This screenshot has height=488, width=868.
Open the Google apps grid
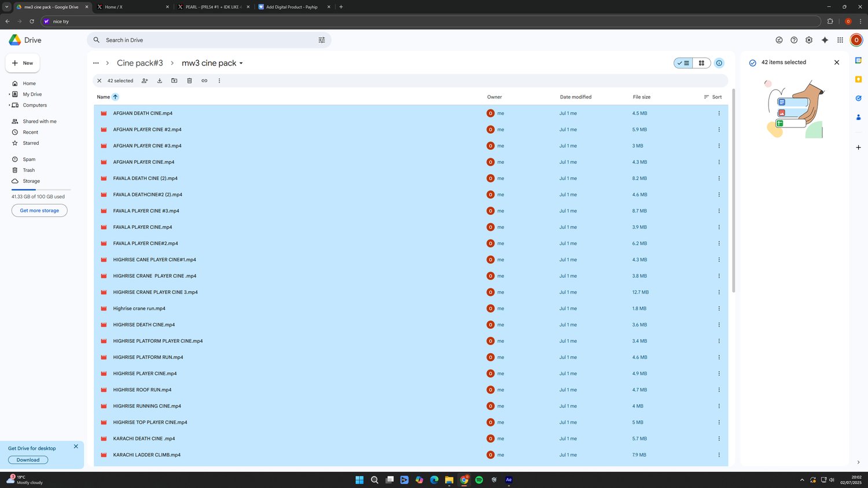click(840, 40)
